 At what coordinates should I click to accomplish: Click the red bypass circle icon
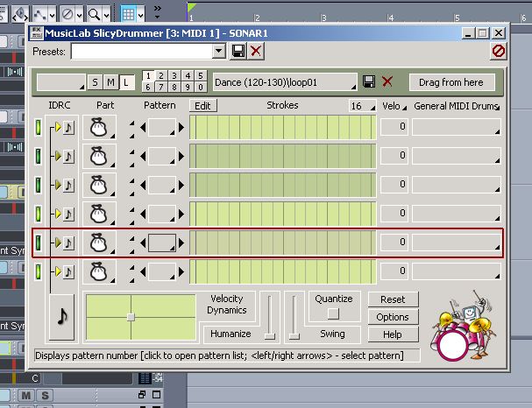point(499,51)
